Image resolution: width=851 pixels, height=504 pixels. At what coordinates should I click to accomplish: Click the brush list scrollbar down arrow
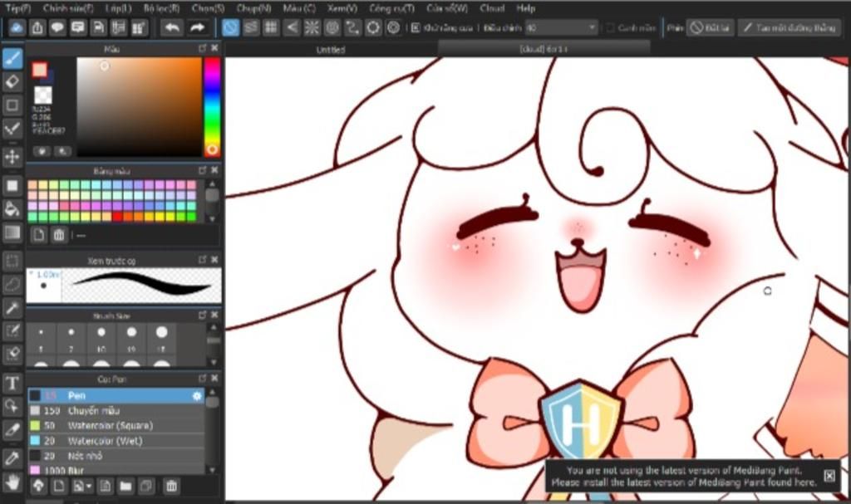click(212, 470)
